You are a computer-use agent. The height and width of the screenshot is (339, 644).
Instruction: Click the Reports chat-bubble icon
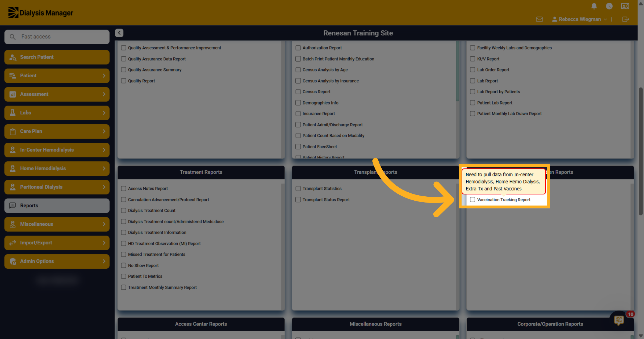tap(13, 205)
